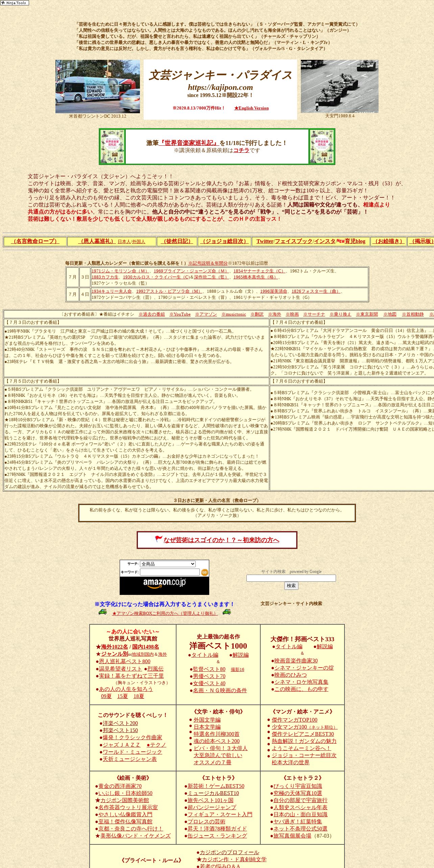Image resolution: width=434 pixels, height=868 pixels.
Task: Open アマゾン検索BOXご利用の方へ link
Action: [x=165, y=613]
